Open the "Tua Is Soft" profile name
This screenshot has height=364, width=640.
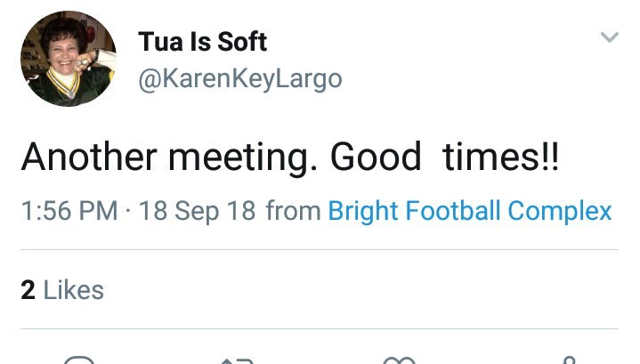[202, 41]
